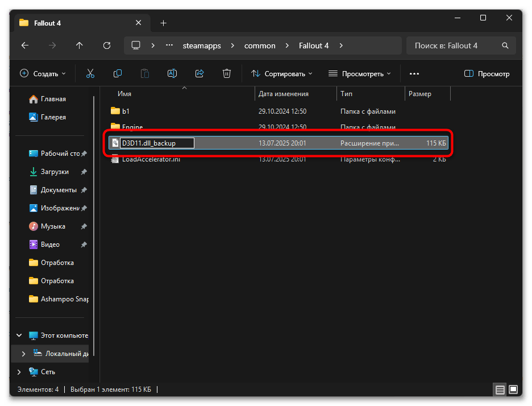Navigate back with the left arrow

(x=24, y=45)
